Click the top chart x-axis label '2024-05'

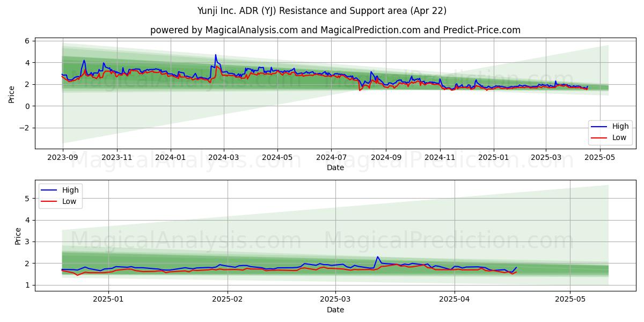click(277, 158)
